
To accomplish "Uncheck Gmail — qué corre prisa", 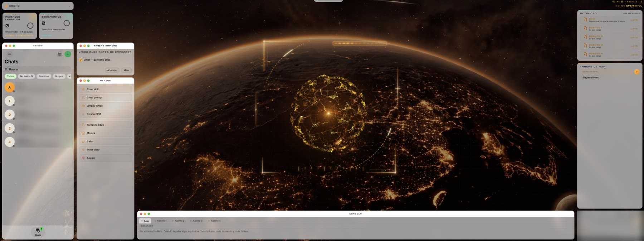I will click(x=80, y=60).
